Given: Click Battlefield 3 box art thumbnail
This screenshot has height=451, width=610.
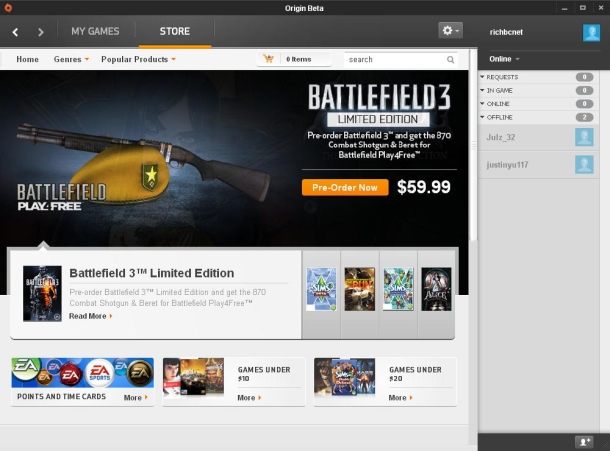Looking at the screenshot, I should tap(42, 293).
